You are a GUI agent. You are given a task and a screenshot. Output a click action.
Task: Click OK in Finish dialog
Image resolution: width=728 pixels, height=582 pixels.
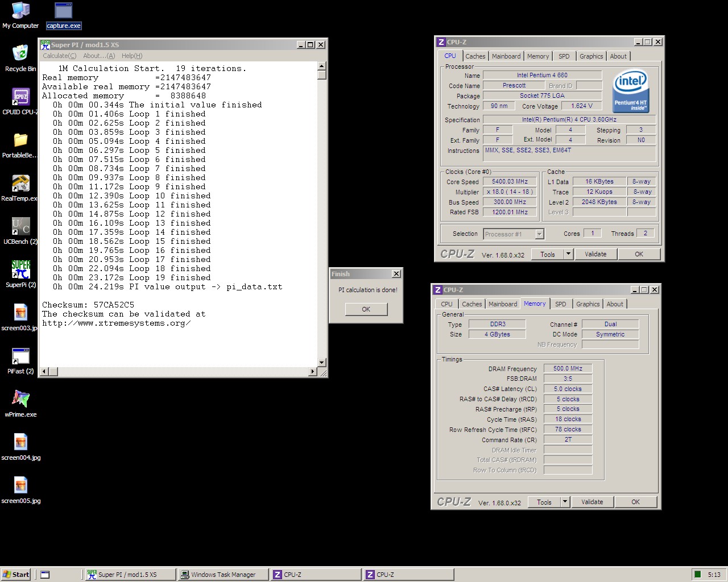(x=366, y=309)
